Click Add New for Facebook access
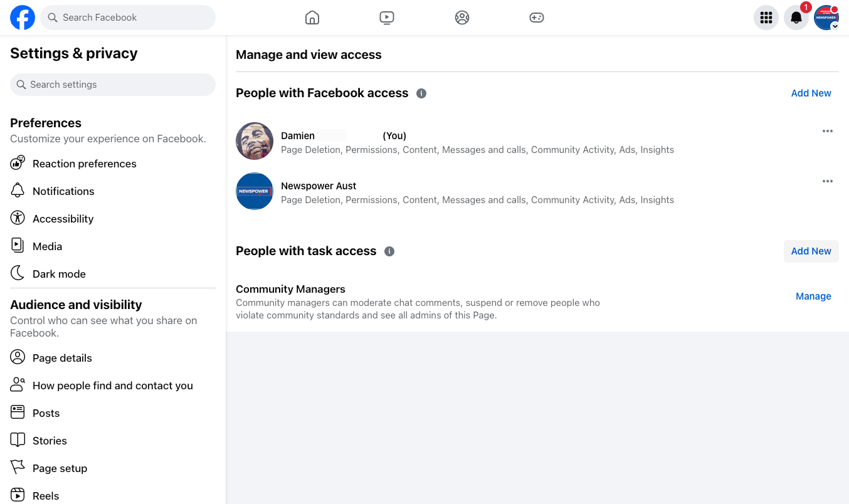 (811, 93)
